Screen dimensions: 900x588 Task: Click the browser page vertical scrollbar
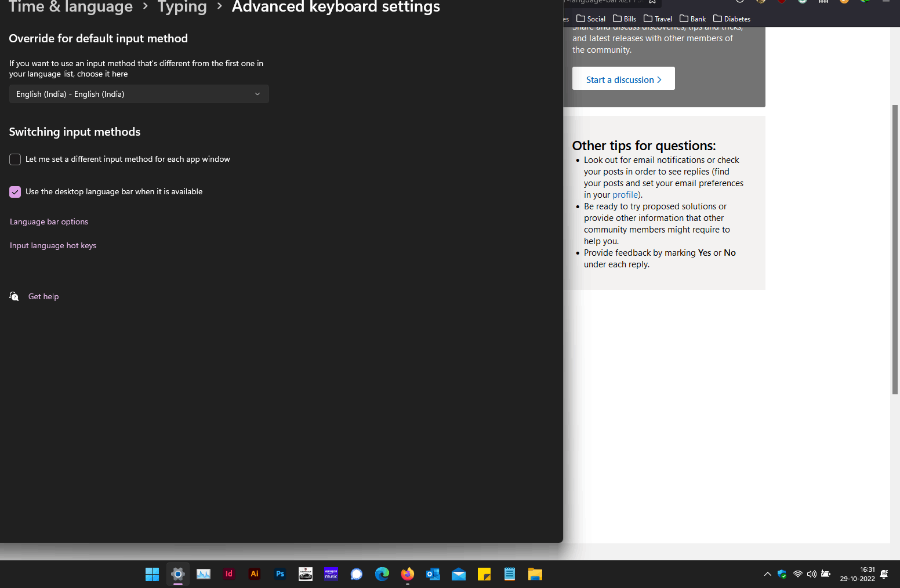coord(895,249)
